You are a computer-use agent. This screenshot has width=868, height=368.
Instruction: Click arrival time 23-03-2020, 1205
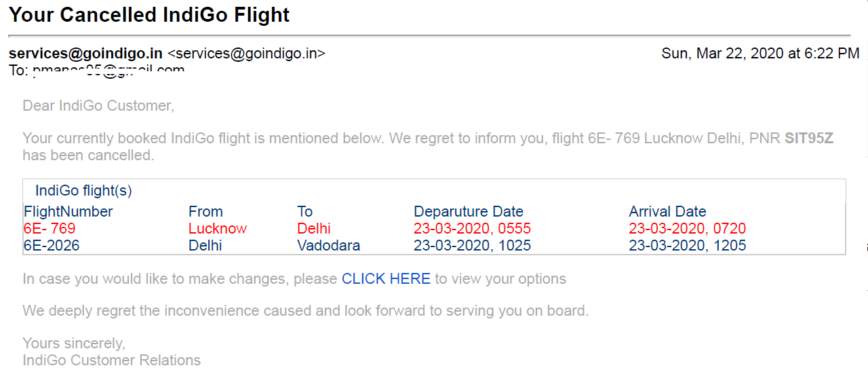pos(688,246)
